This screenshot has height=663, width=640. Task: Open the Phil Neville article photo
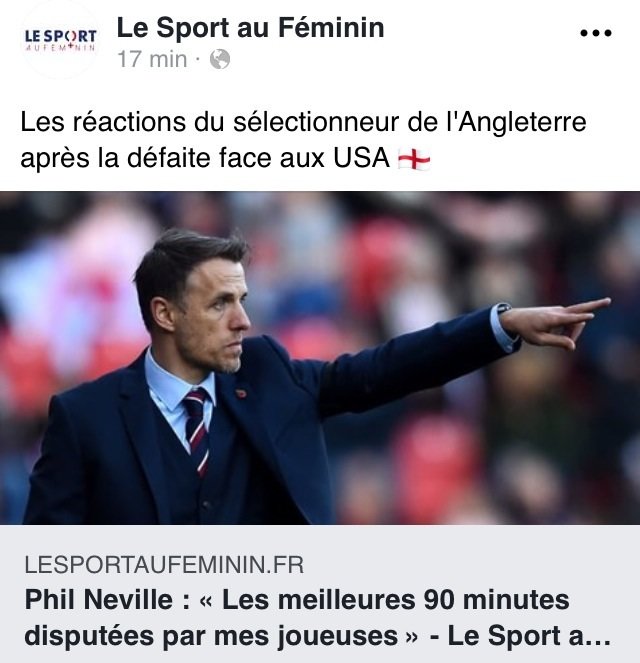pyautogui.click(x=320, y=357)
